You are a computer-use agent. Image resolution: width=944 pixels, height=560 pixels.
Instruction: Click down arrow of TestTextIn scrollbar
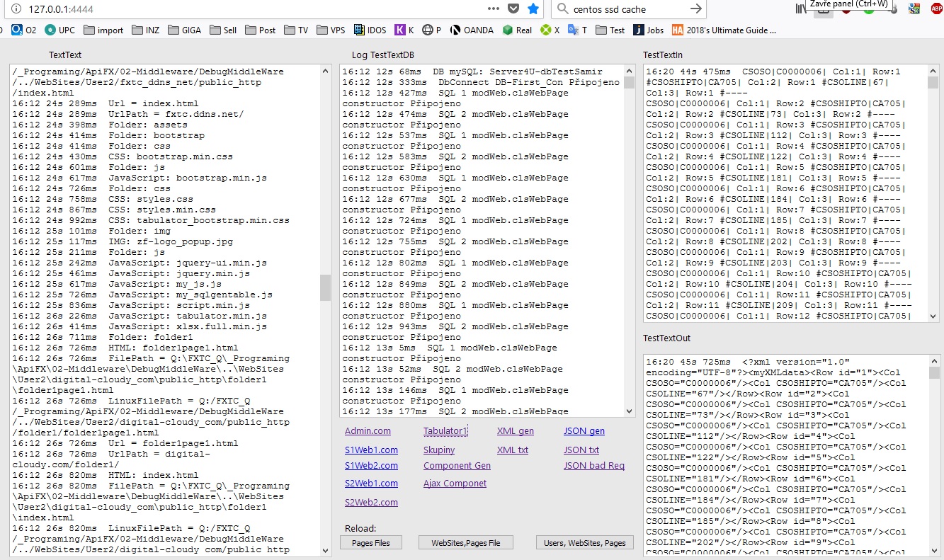click(933, 316)
